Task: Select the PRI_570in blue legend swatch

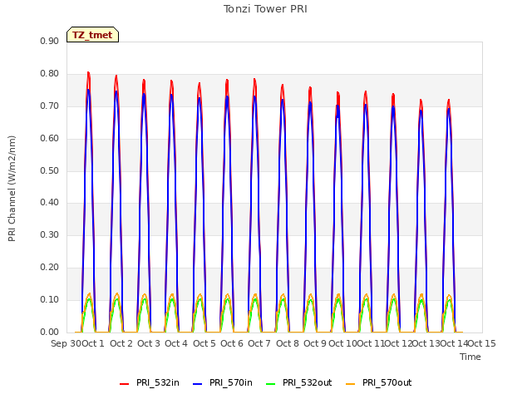Action: pos(198,383)
